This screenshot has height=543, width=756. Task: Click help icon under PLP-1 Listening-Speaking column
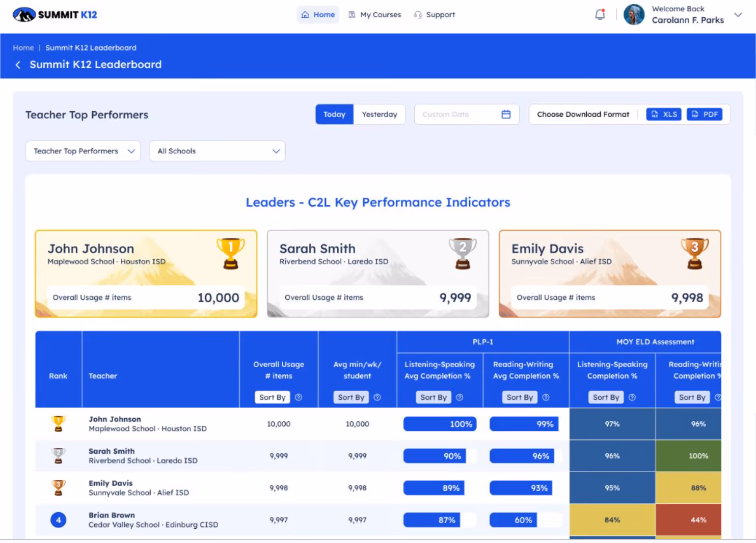[460, 397]
